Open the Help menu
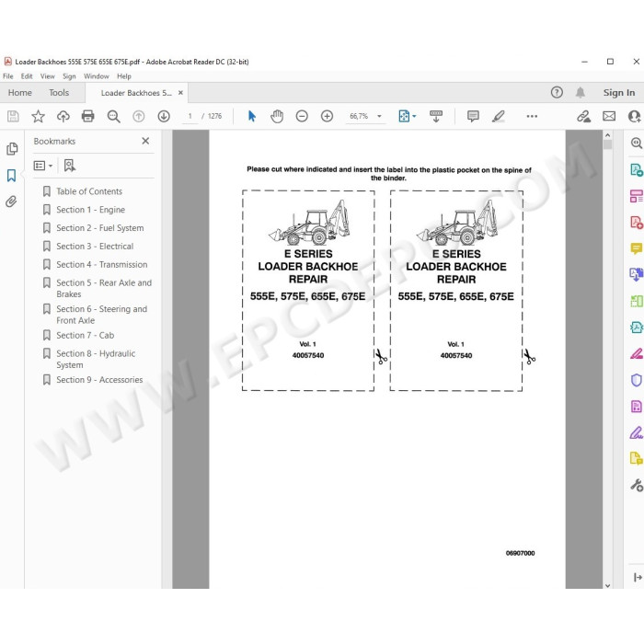Image resolution: width=644 pixels, height=644 pixels. pyautogui.click(x=123, y=76)
